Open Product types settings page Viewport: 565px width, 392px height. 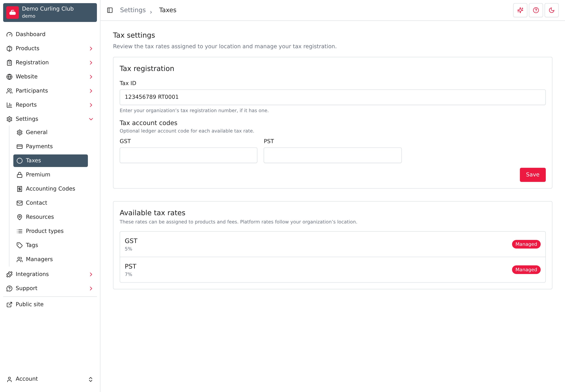pos(50,231)
